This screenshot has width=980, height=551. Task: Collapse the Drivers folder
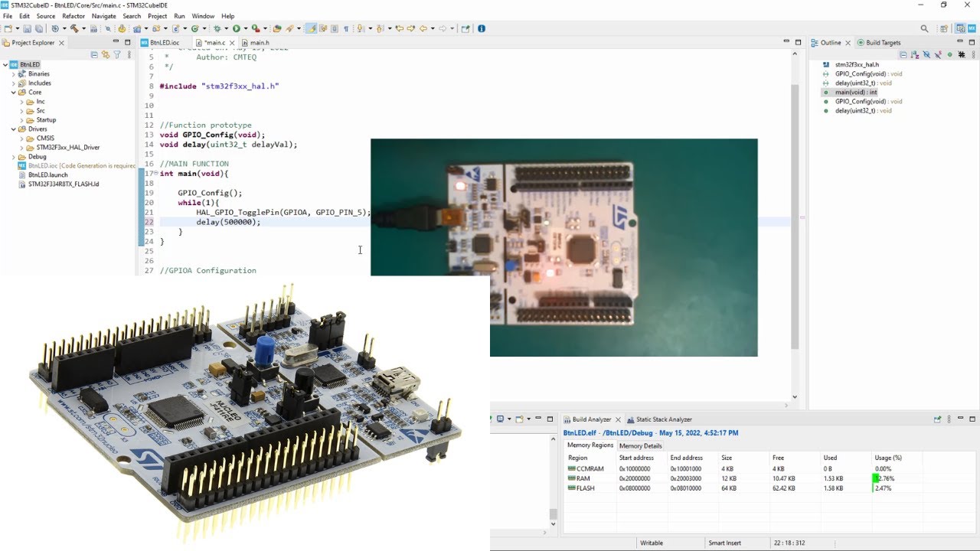point(14,129)
